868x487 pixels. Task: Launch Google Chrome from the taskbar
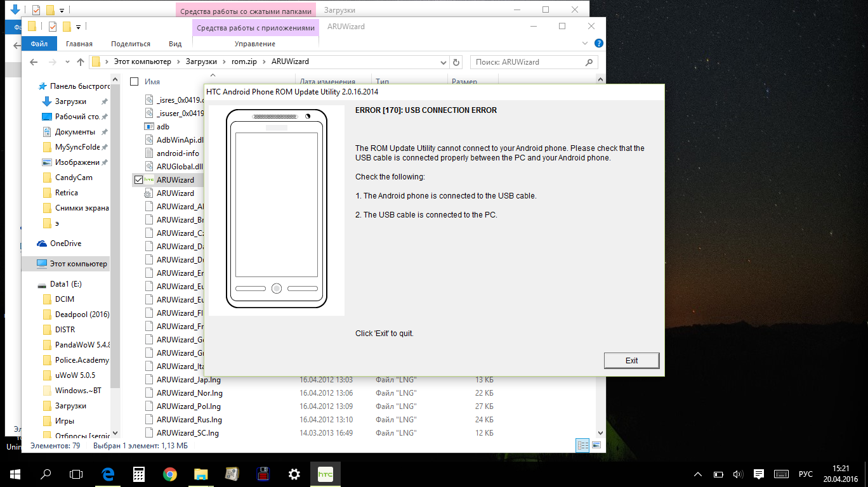pyautogui.click(x=169, y=474)
